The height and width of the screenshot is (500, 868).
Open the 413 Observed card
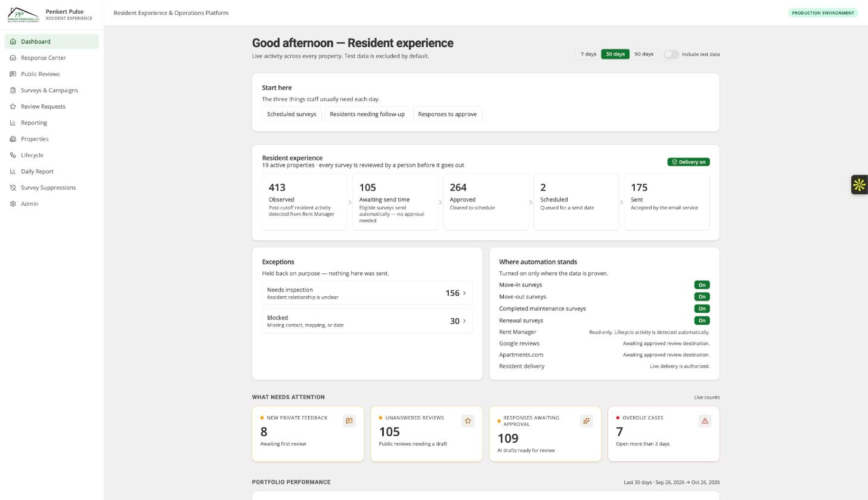(305, 202)
